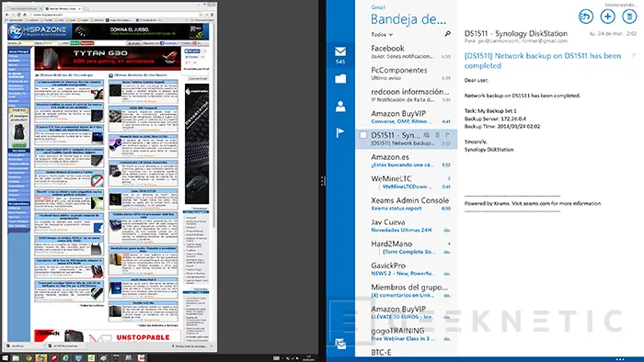Open the People contacts icon in Mail sidebar
Screen dimensions: 644x362
(340, 107)
